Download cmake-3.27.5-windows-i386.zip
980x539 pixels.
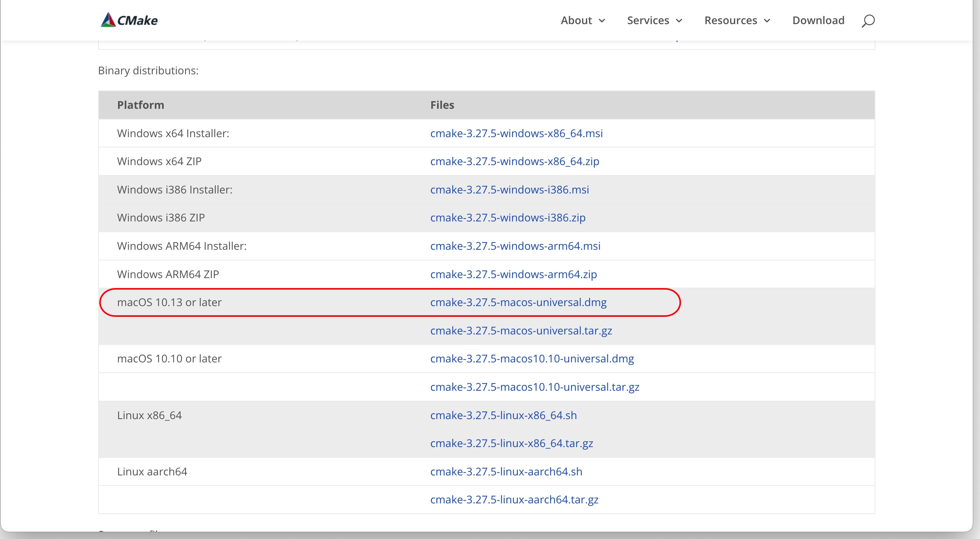point(507,218)
